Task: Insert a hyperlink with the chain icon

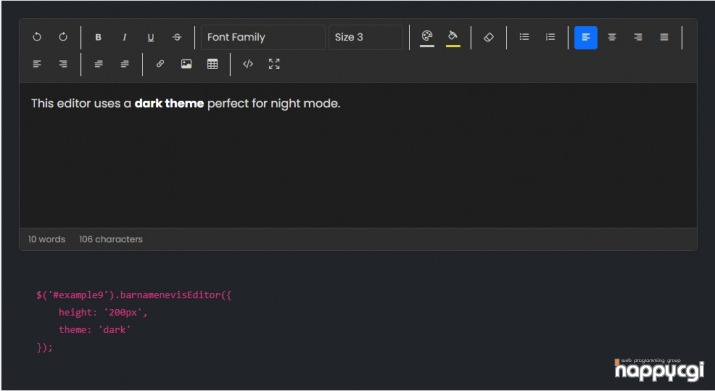Action: point(160,64)
